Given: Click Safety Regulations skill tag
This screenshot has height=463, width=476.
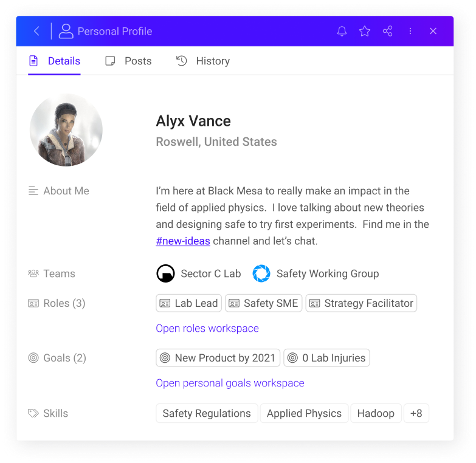Looking at the screenshot, I should [207, 413].
